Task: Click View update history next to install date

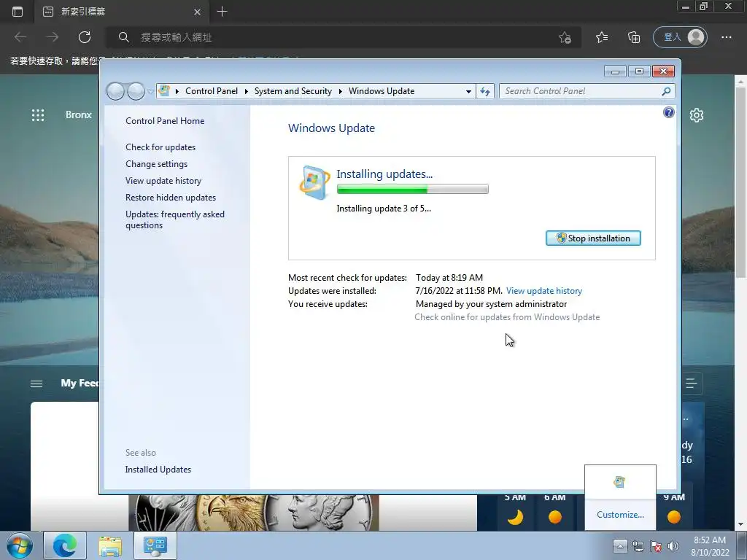Action: pos(544,291)
